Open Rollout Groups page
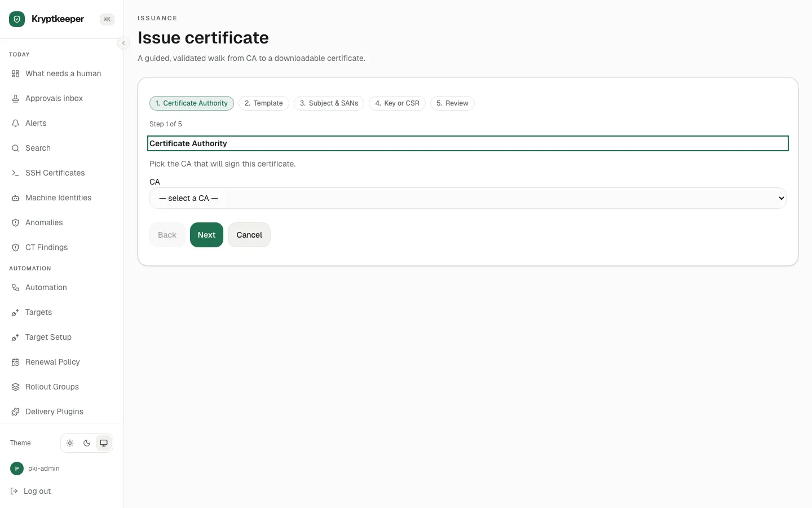This screenshot has width=812, height=508. 62,387
